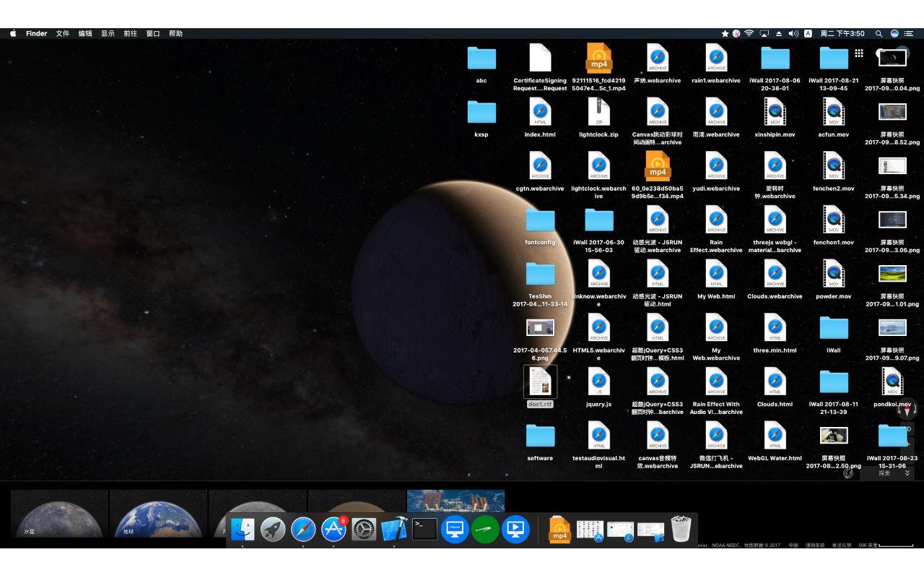Click the compass icon on the map view
Viewport: 924px width, 578px height.
[907, 409]
